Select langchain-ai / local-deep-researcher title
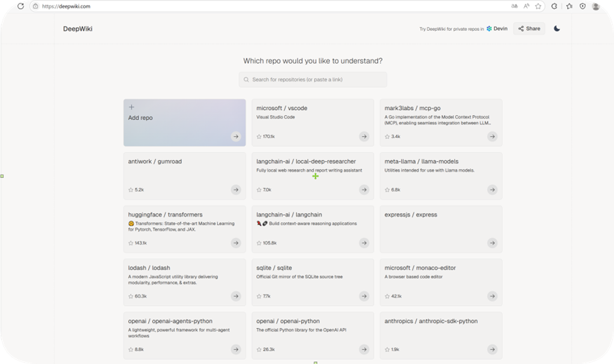 click(x=306, y=161)
